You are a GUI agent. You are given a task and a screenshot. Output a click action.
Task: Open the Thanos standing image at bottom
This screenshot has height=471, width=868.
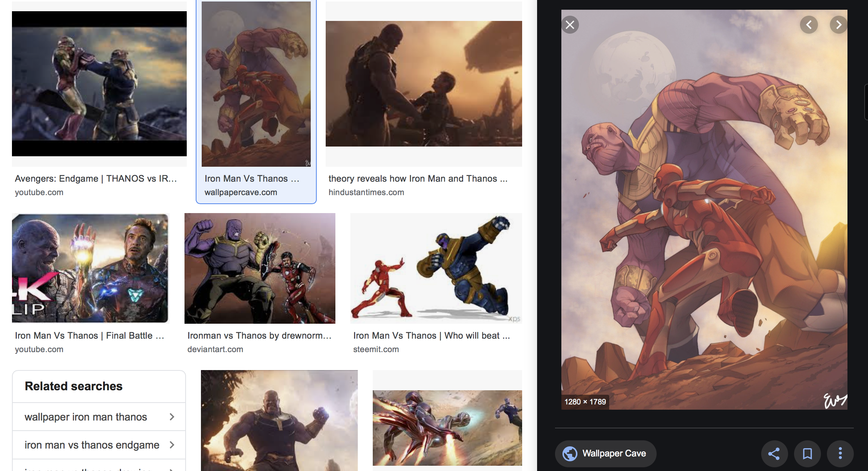[279, 421]
